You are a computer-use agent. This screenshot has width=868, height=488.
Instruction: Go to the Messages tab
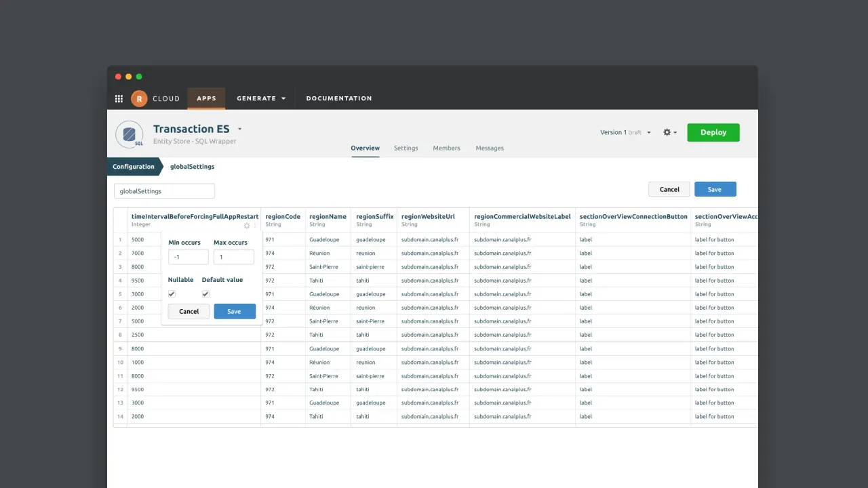[x=490, y=148]
